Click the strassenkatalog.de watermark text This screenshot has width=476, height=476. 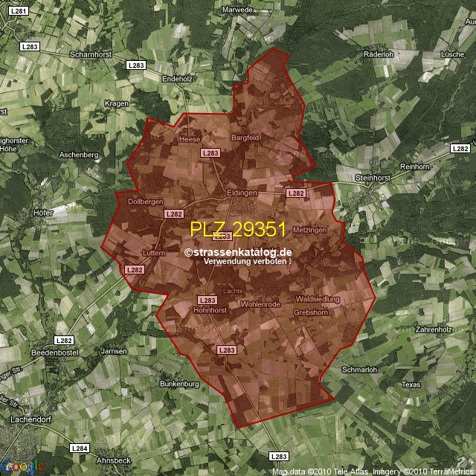coord(238,252)
